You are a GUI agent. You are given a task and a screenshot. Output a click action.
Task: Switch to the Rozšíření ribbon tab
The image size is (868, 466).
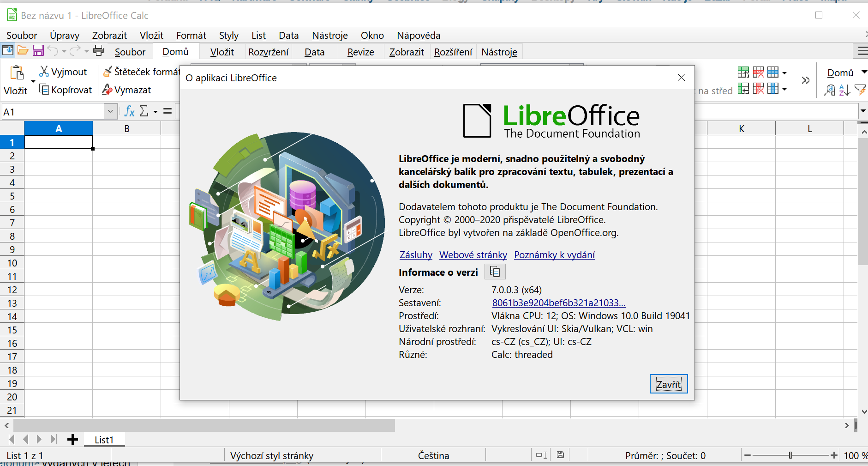click(x=453, y=52)
